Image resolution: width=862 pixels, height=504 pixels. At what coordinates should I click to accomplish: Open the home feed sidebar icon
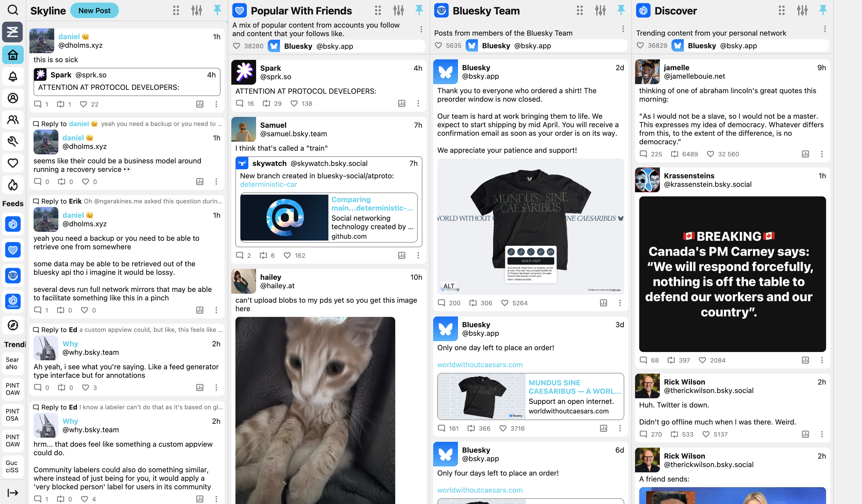coord(13,55)
